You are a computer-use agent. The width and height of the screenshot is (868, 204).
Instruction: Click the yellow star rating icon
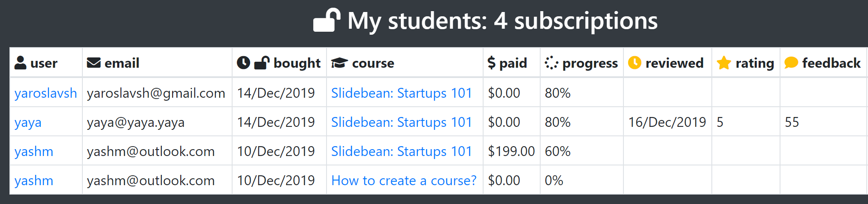click(724, 63)
